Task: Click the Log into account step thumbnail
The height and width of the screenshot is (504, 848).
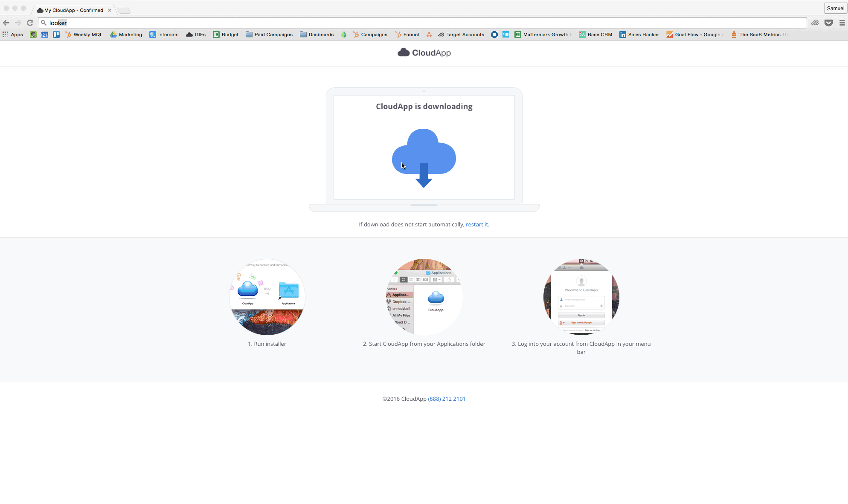Action: [x=581, y=297]
